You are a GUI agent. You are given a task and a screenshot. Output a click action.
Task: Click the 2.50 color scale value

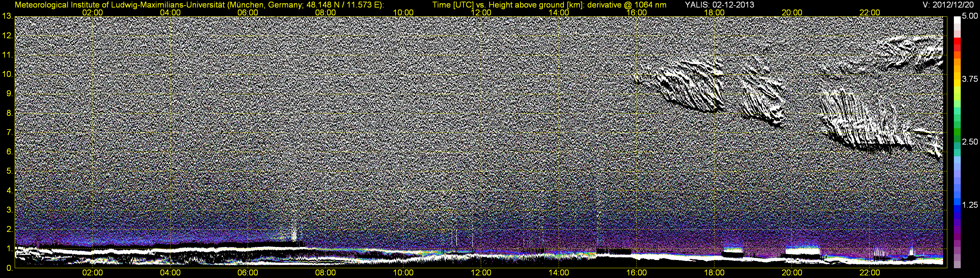[x=970, y=142]
